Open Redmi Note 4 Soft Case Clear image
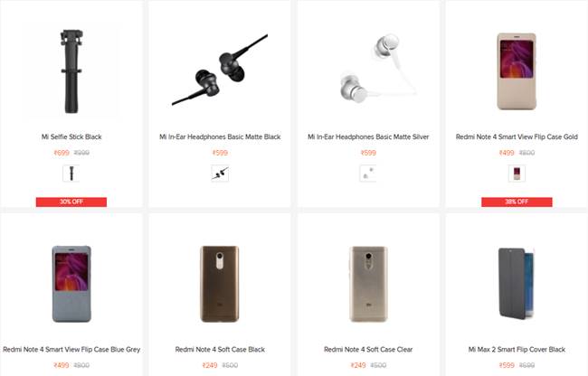Screen dimensions: 588x376 368,284
